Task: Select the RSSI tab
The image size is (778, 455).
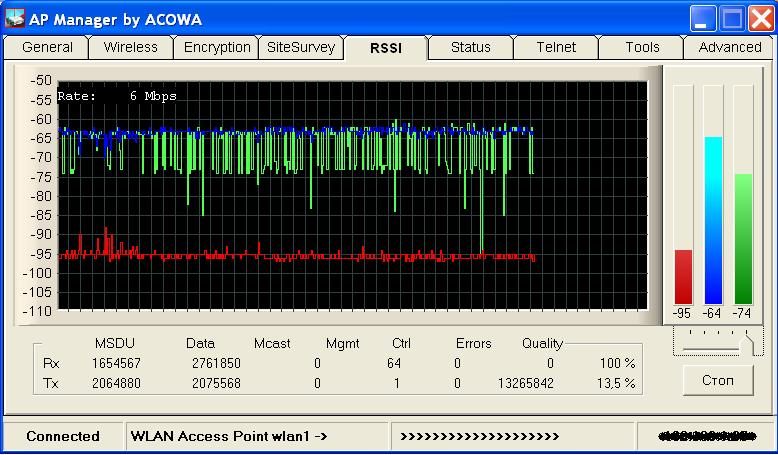Action: point(386,48)
